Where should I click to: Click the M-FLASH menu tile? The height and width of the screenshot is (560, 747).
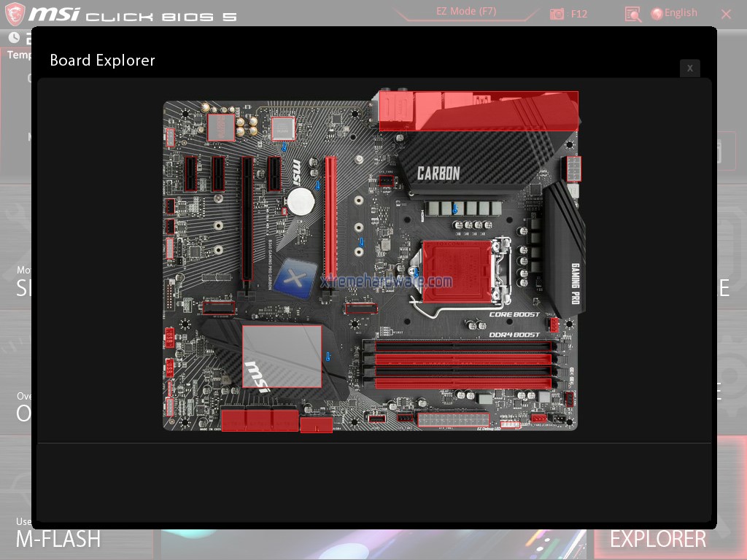[x=58, y=539]
